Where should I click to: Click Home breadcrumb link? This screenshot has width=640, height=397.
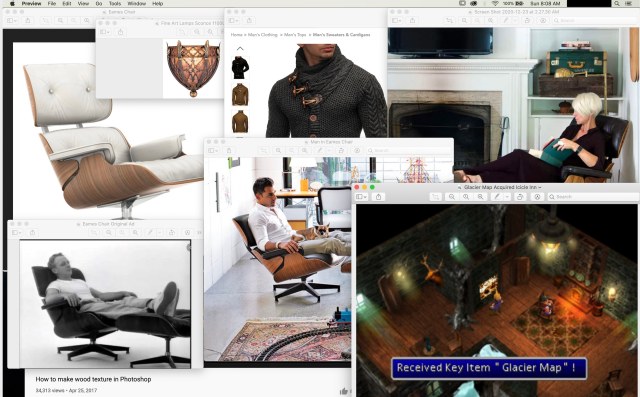click(236, 35)
